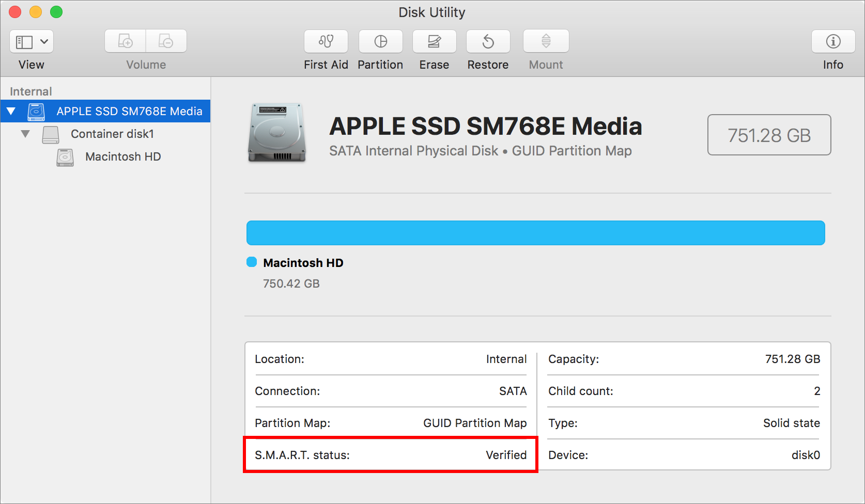This screenshot has width=865, height=504.
Task: Click the APPLE SSD sidebar disk icon
Action: click(36, 112)
